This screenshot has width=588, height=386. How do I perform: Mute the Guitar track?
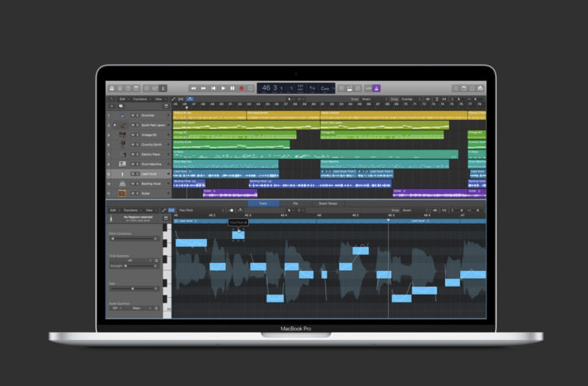point(133,193)
